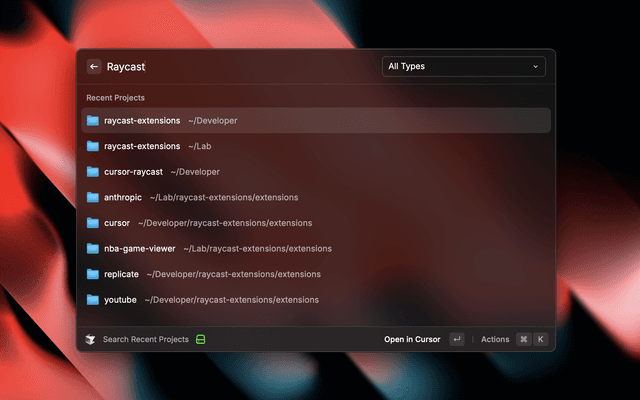Open the All Types filter dropdown
Image resolution: width=640 pixels, height=400 pixels.
(x=463, y=67)
